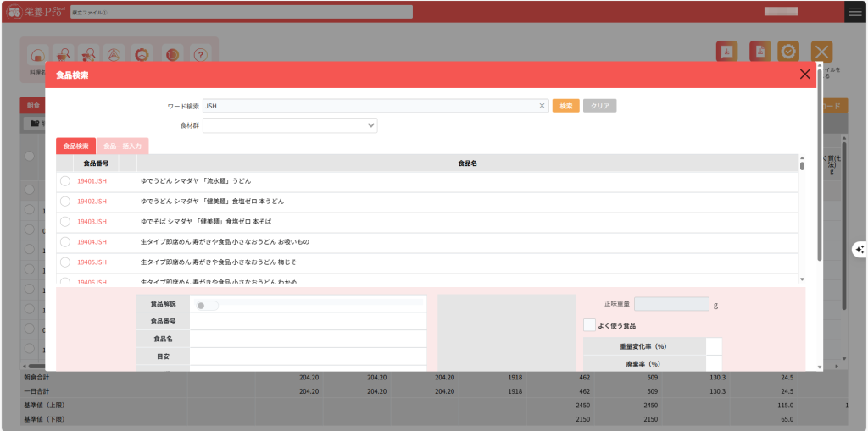Click the help question mark icon
Screen dimensions: 868x431
(x=201, y=54)
